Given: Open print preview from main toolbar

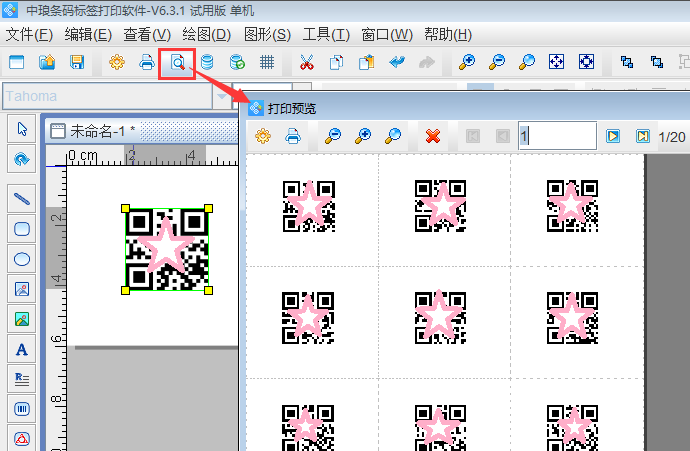Looking at the screenshot, I should (177, 63).
